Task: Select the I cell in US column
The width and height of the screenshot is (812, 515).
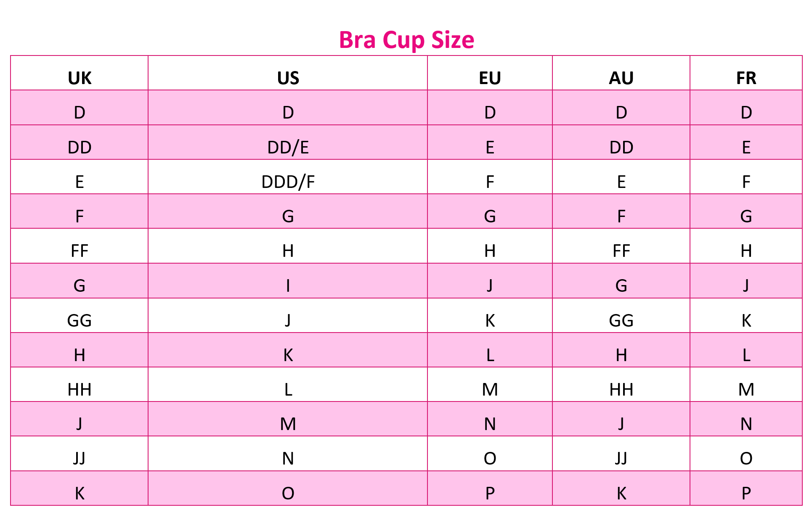Action: point(288,286)
